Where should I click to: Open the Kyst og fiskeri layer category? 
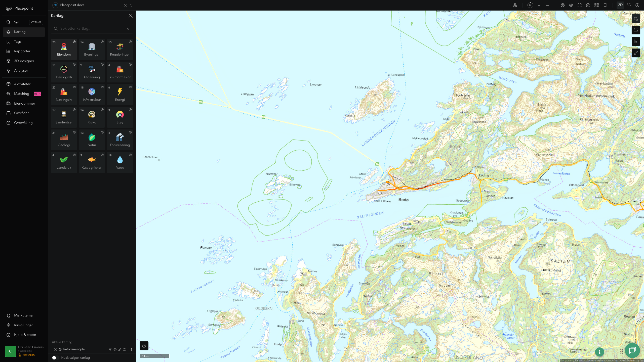coord(92,162)
